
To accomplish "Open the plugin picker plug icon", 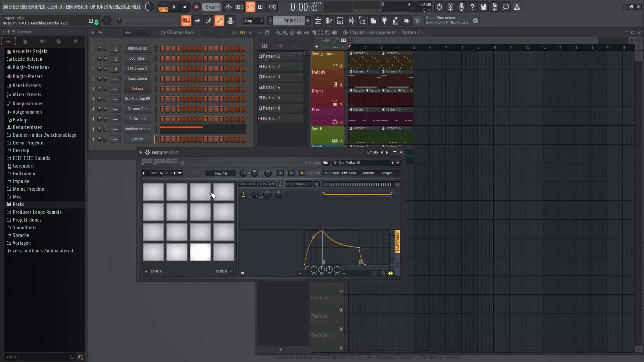I will 384,21.
